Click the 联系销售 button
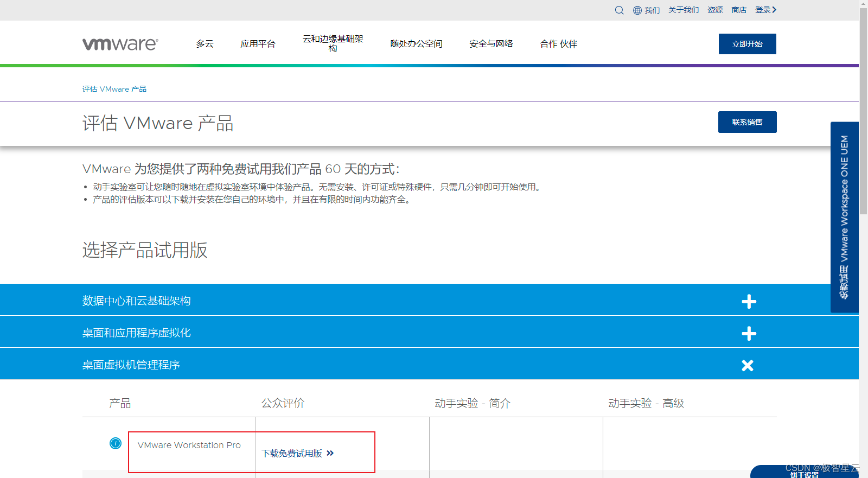The width and height of the screenshot is (868, 478). click(747, 122)
